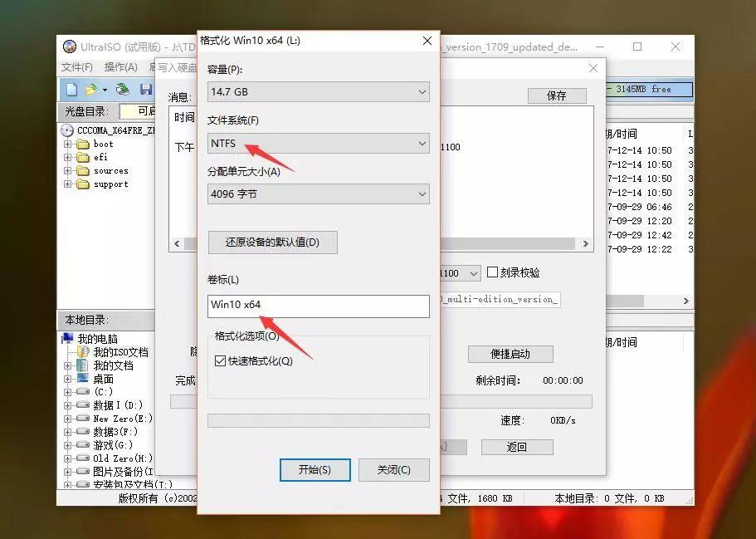This screenshot has width=756, height=539.
Task: Expand the efi folder node
Action: (67, 157)
